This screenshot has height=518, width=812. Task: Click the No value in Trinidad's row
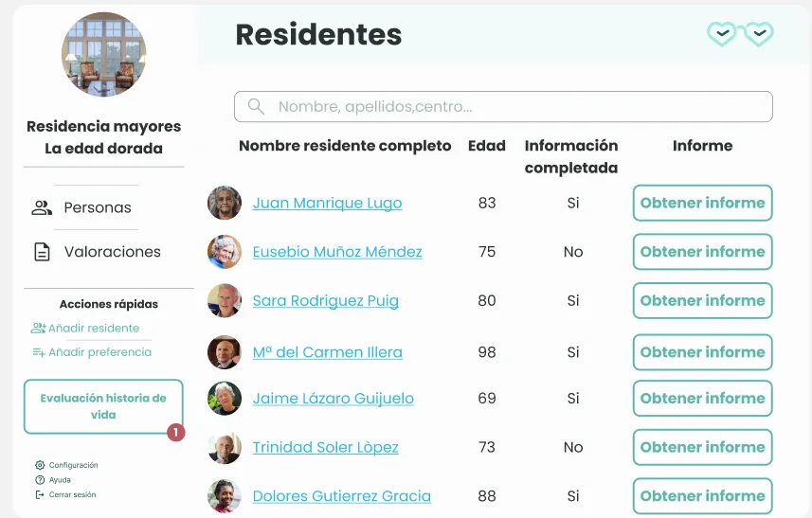[x=573, y=447]
